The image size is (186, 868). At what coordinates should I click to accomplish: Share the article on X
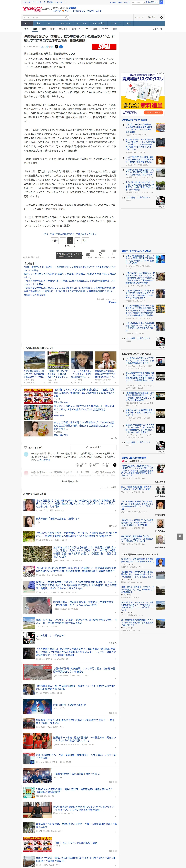(x=56, y=47)
